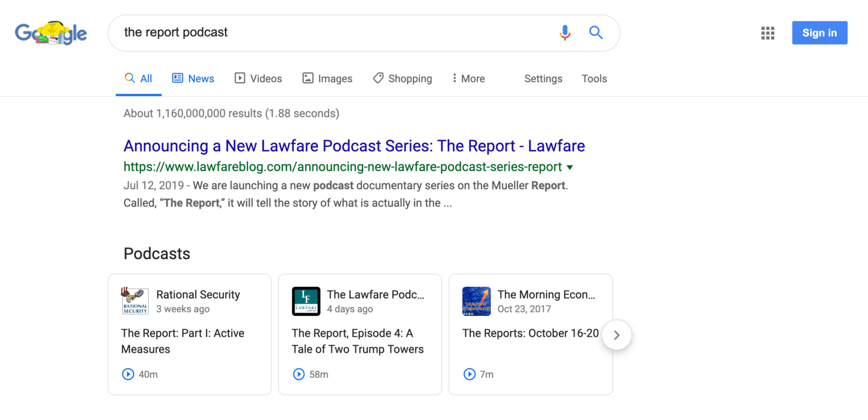Screen dimensions: 868x420
Task: Open search Settings
Action: coord(543,78)
